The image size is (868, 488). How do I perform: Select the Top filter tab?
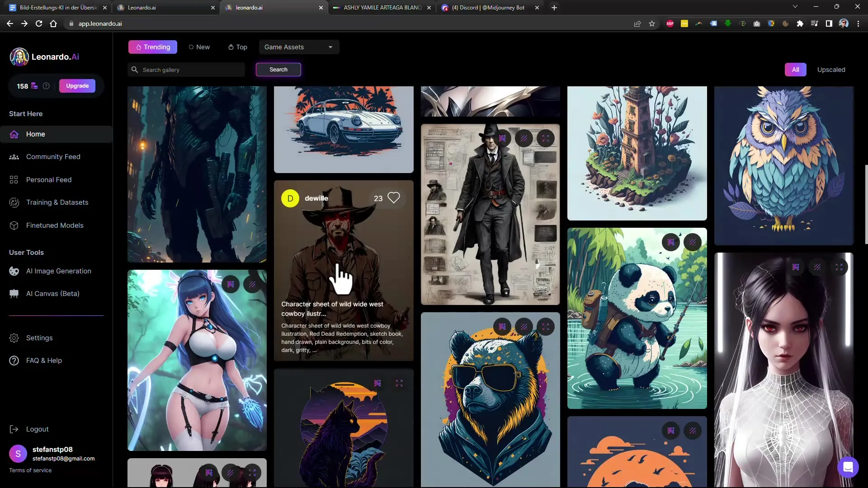[238, 47]
